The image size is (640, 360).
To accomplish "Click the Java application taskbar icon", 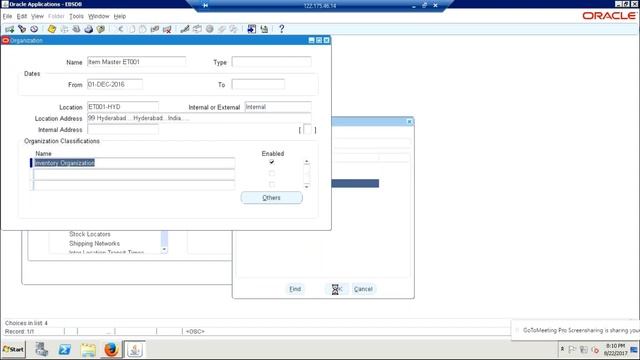I will tap(134, 349).
